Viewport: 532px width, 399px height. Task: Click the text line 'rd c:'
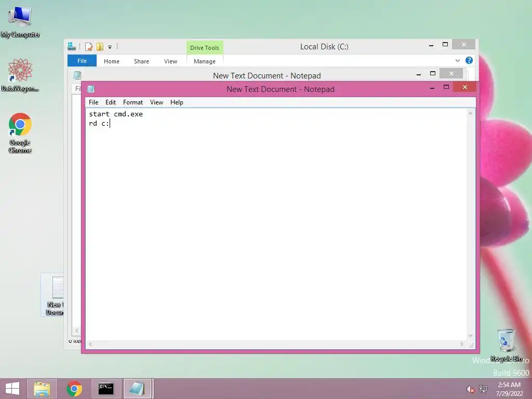tap(99, 123)
